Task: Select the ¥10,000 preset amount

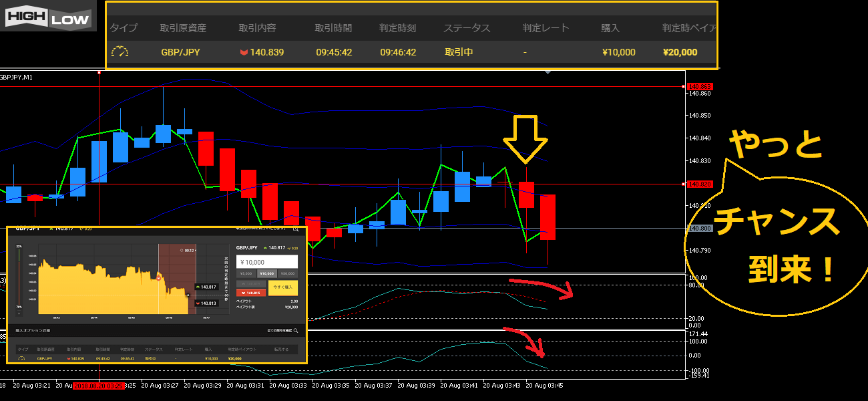Action: tap(267, 273)
